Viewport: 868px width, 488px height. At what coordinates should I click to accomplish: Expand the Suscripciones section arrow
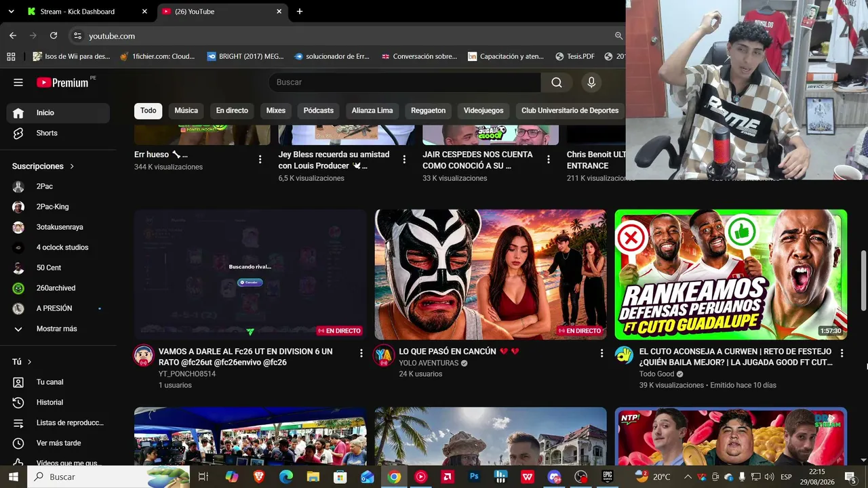coord(72,166)
